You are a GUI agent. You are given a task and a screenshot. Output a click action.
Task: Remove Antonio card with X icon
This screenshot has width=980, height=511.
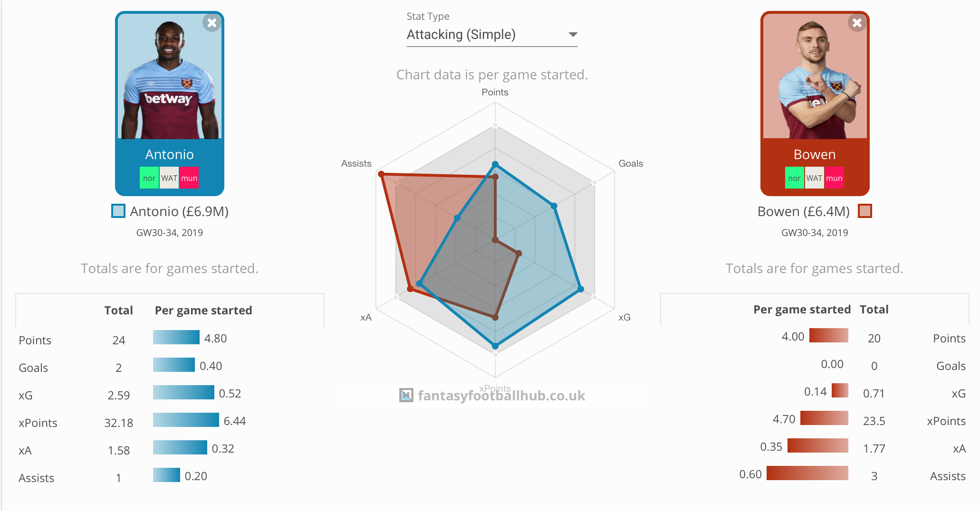212,23
